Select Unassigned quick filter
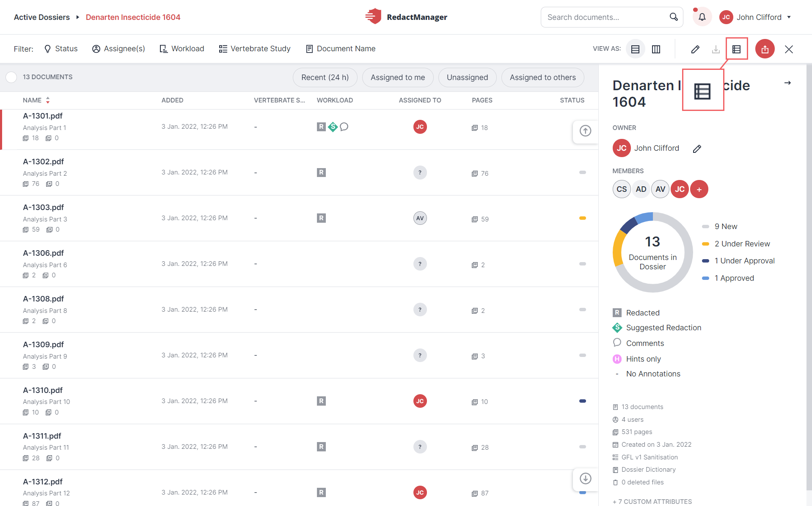 [x=467, y=77]
